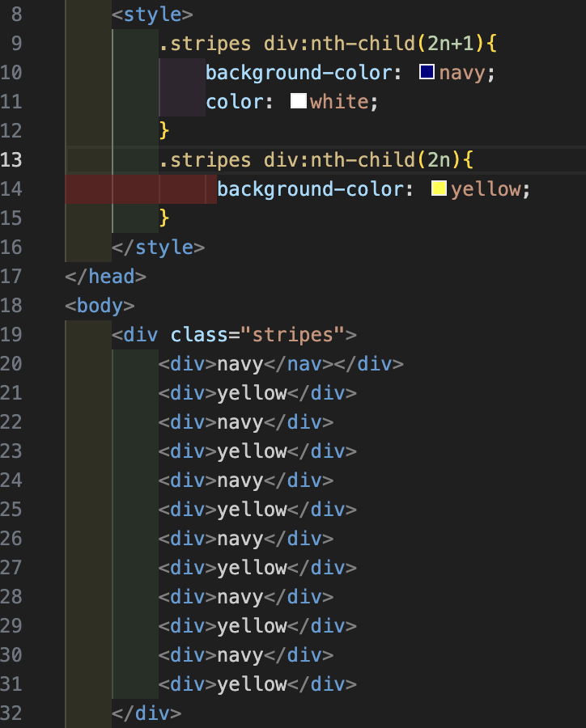The width and height of the screenshot is (586, 728).
Task: Open the white color swatch picker
Action: point(299,101)
